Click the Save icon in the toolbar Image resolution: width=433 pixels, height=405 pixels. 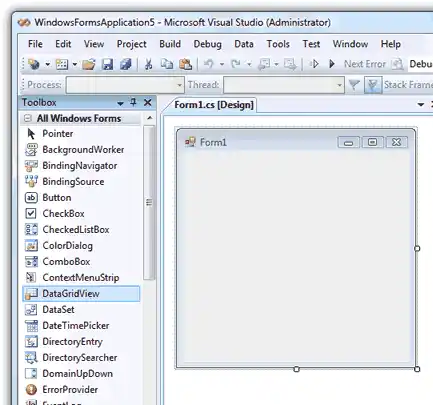107,64
